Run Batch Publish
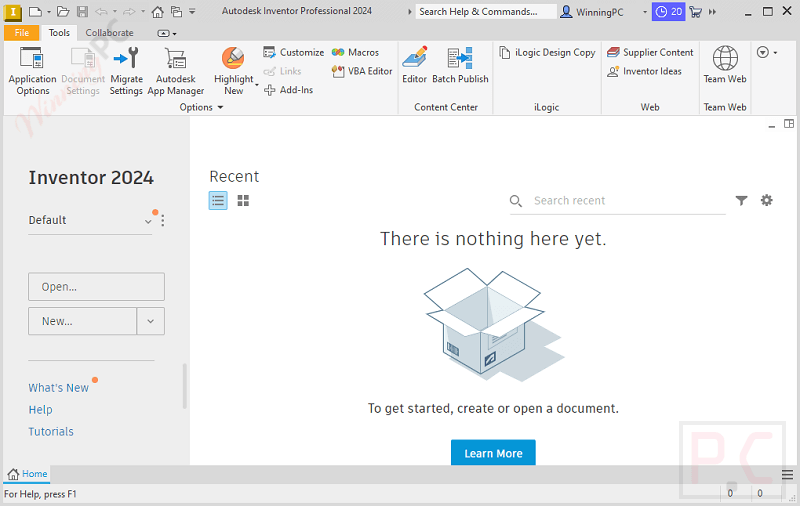Viewport: 800px width, 506px height. [460, 65]
